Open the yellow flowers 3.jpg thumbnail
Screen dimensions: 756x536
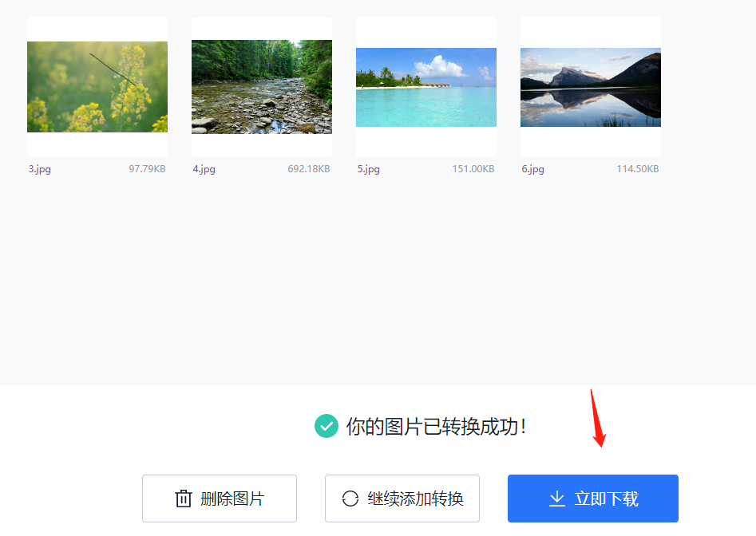coord(97,87)
